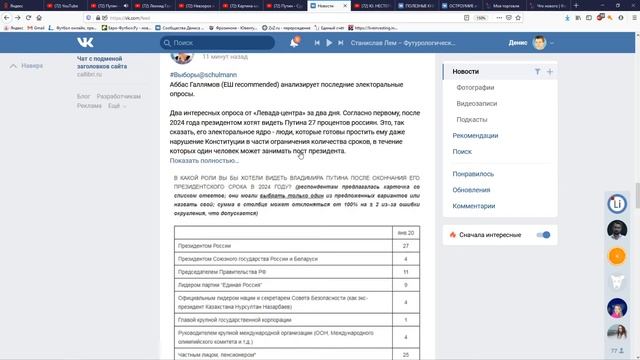Skip to previous track in VK player
This screenshot has width=640, height=360.
tap(317, 42)
